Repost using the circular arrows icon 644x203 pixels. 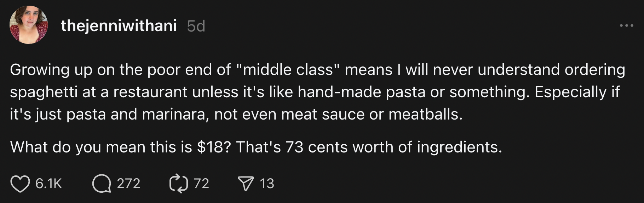(x=179, y=184)
